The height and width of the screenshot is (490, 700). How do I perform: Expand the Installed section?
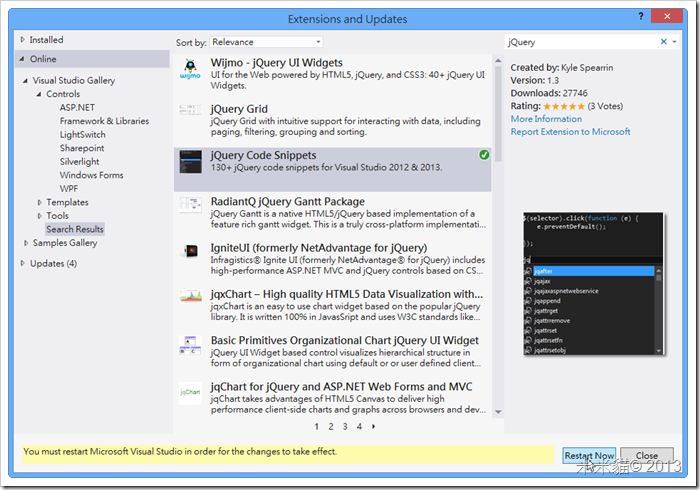(22, 40)
